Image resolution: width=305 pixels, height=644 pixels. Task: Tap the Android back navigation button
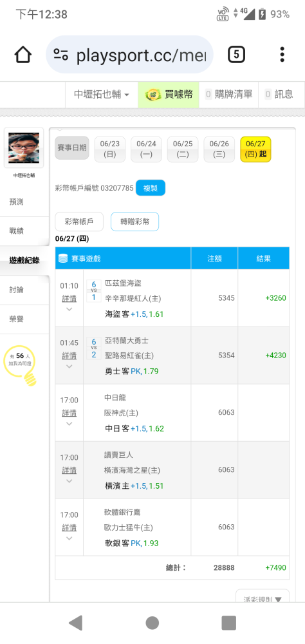click(76, 623)
